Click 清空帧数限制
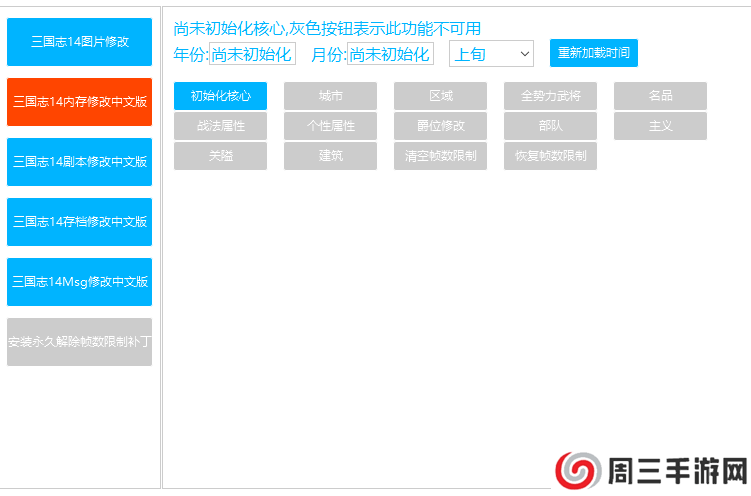The height and width of the screenshot is (496, 751). point(440,156)
